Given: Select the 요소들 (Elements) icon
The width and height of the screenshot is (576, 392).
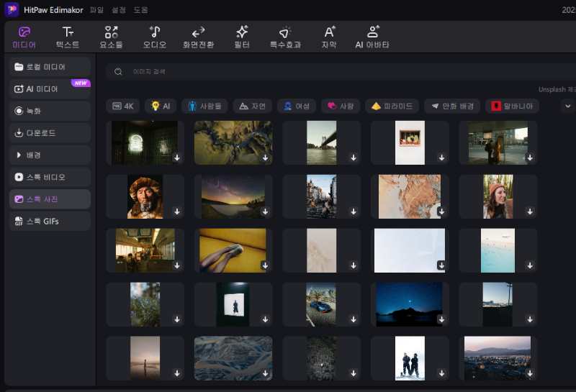Looking at the screenshot, I should point(111,37).
